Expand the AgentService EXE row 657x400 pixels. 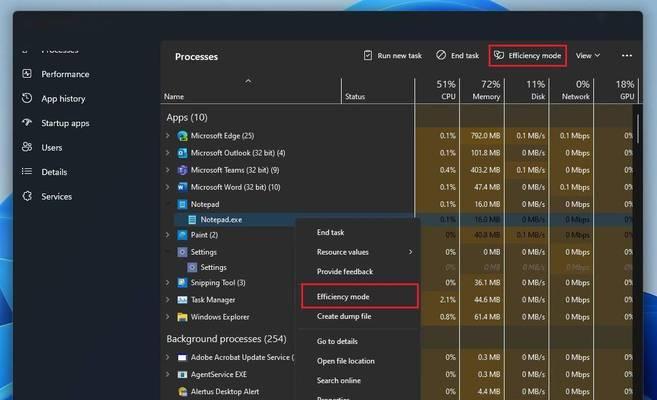click(x=168, y=374)
